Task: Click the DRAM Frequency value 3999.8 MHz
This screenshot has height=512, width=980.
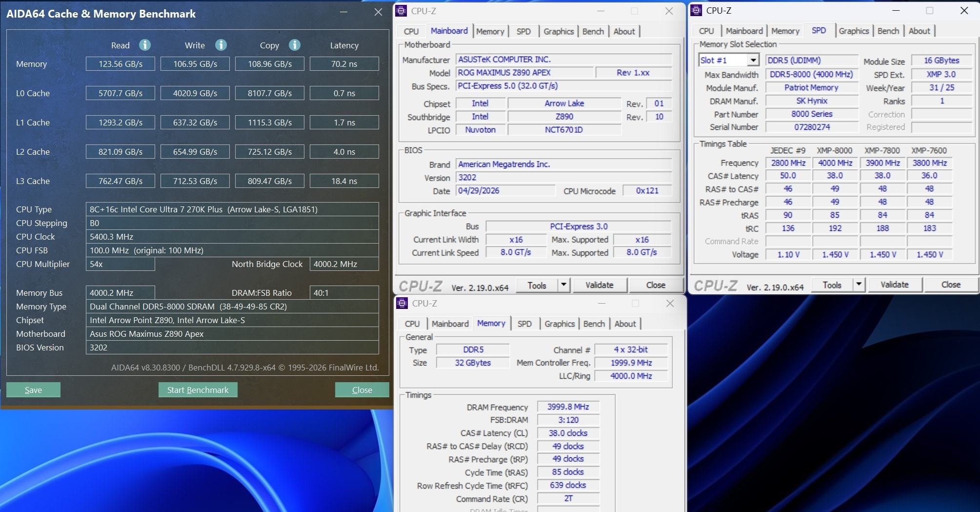Action: pyautogui.click(x=568, y=407)
